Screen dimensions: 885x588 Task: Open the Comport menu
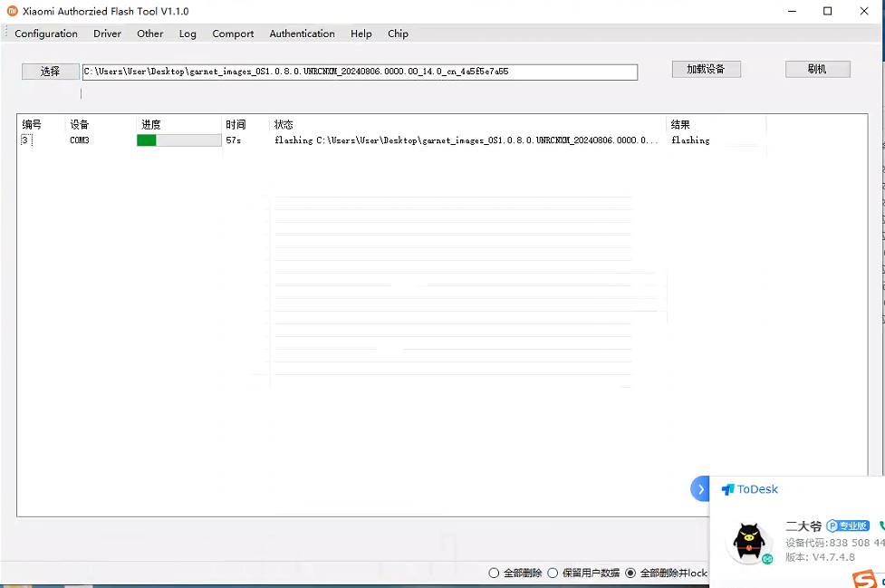pos(233,34)
